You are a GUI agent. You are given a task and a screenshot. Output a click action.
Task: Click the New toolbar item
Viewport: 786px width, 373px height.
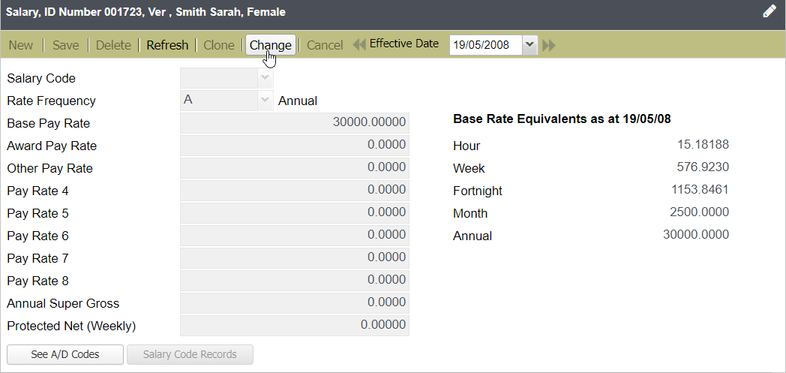pos(21,45)
